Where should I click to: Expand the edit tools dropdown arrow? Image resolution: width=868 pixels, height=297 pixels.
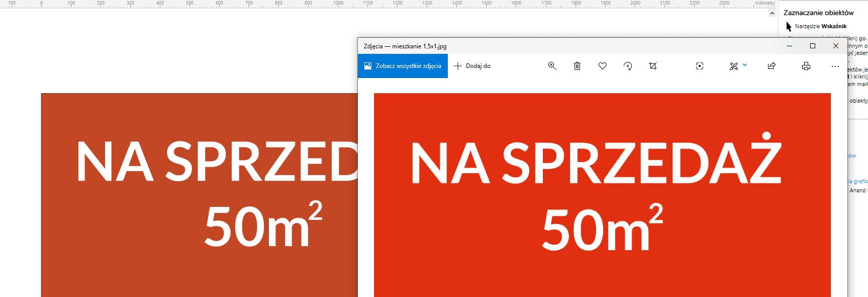click(745, 65)
